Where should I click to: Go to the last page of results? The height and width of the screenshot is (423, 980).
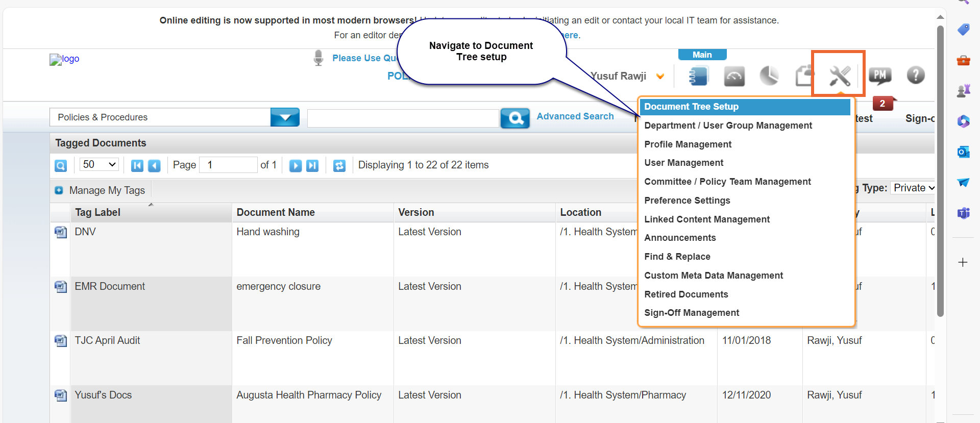312,165
